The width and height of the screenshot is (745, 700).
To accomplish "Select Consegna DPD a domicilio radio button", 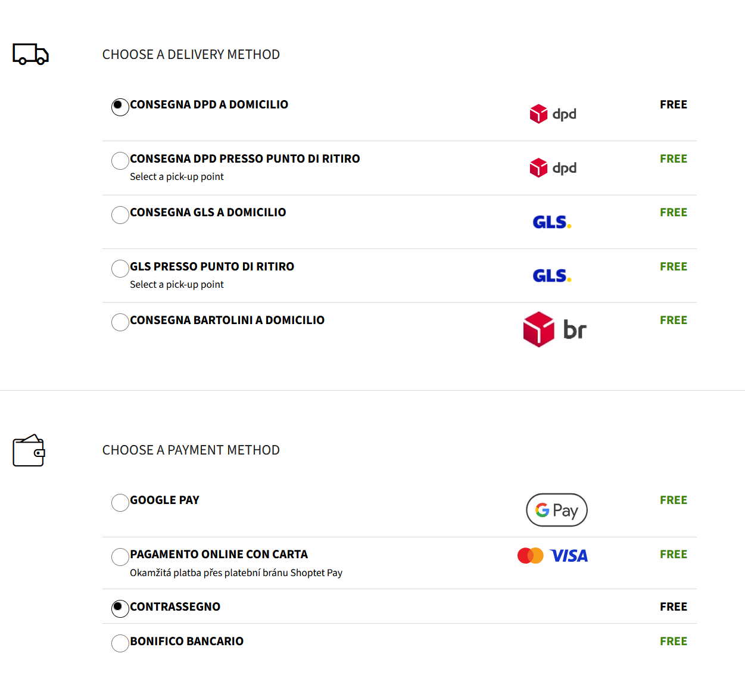I will [x=120, y=107].
